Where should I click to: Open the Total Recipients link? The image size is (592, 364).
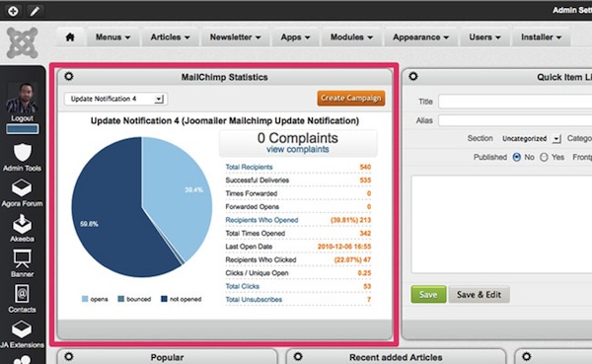(x=249, y=167)
